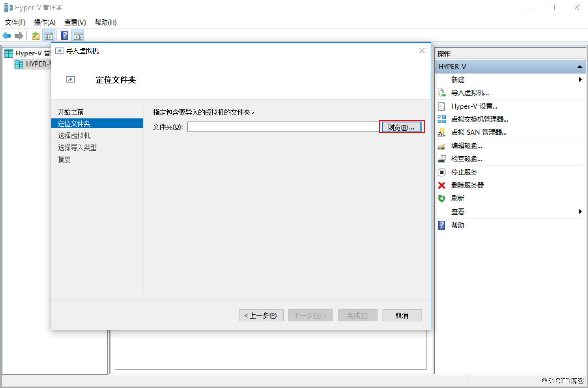Open 导入虚拟机 (Import Virtual Machine) in Actions pane
This screenshot has height=388, width=588.
470,93
